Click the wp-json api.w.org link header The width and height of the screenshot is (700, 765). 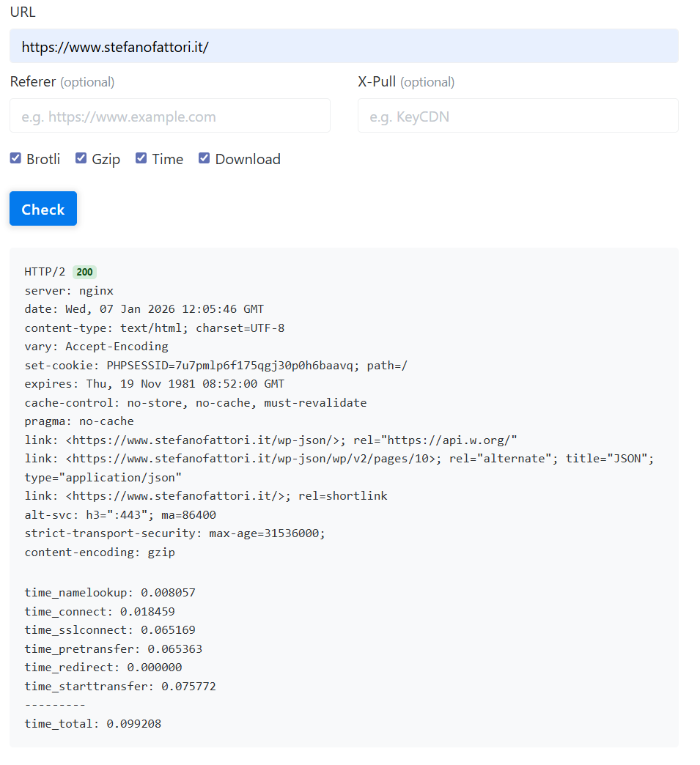coord(270,440)
